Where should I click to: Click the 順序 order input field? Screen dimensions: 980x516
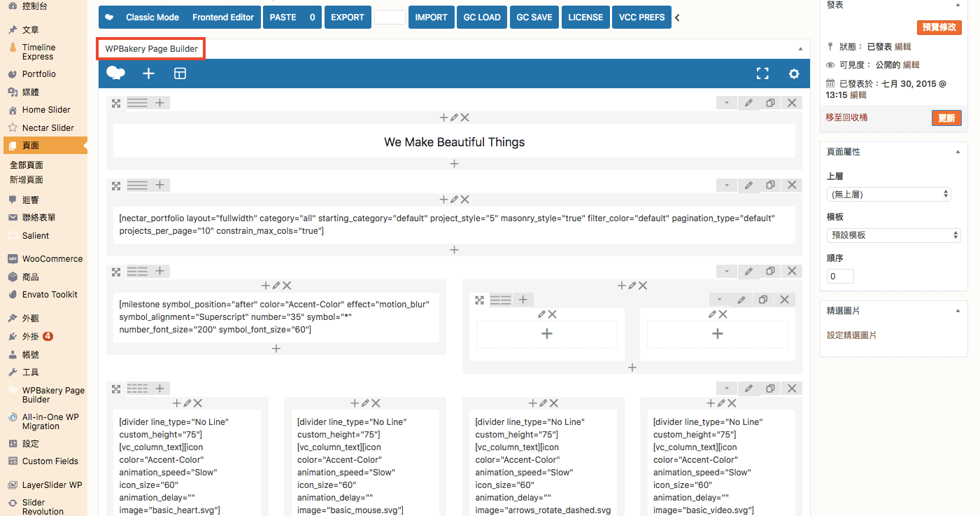[x=840, y=277]
